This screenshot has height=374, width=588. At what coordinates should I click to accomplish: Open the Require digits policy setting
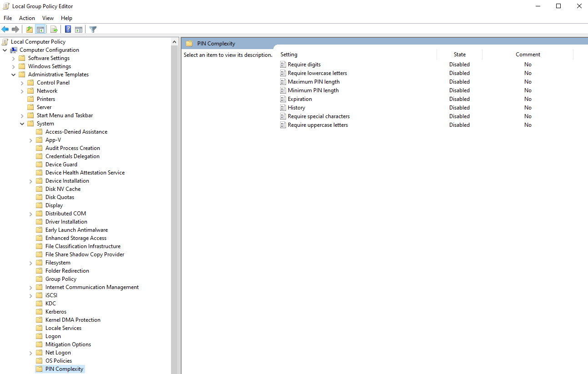pyautogui.click(x=304, y=64)
